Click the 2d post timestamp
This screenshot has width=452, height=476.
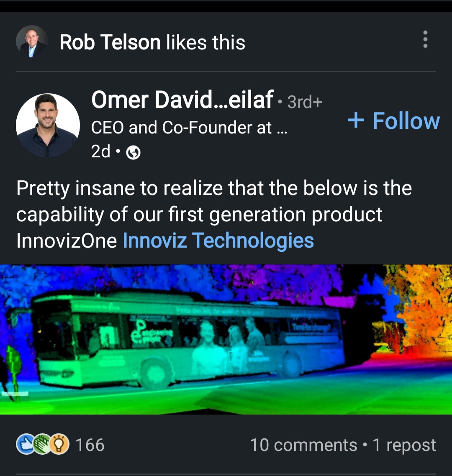101,152
